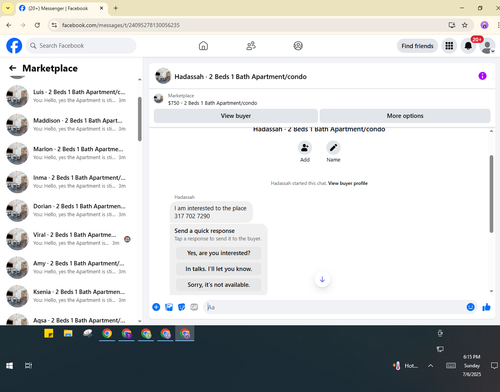Open the Chrome profile avatar
This screenshot has height=392, width=500.
(x=484, y=25)
